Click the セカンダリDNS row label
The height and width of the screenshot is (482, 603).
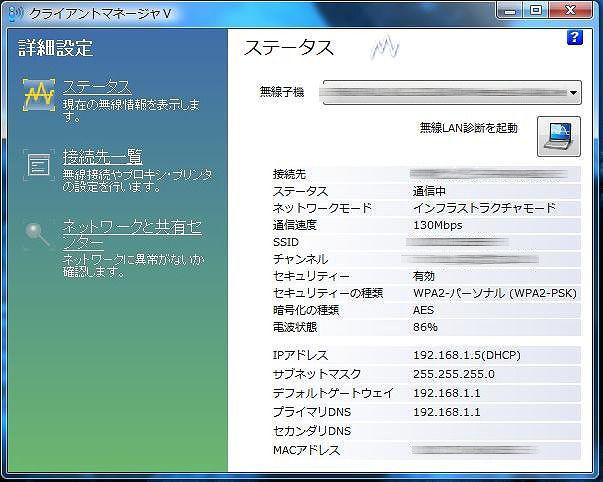[312, 431]
